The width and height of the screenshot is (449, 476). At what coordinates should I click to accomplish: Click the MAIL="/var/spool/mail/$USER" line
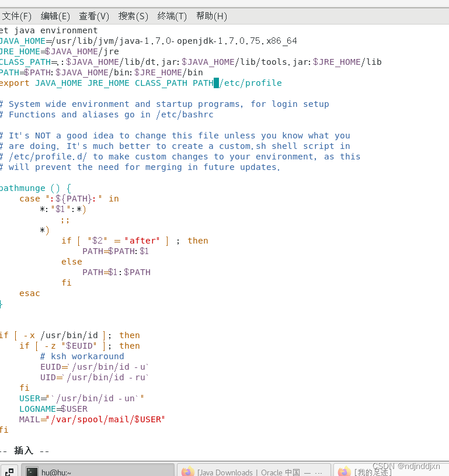point(92,419)
